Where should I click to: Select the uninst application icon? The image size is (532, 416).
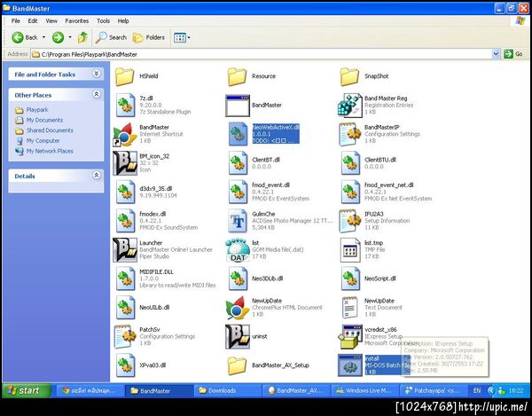coord(238,336)
